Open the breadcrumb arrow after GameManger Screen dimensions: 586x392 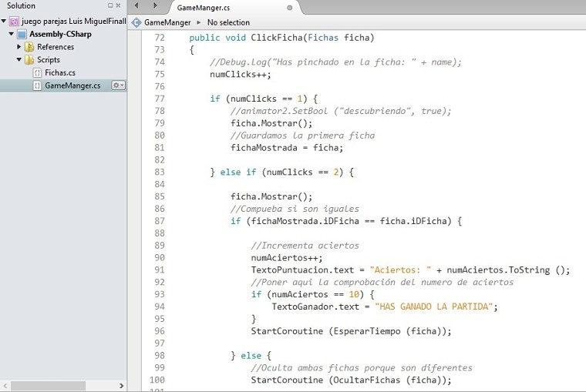(199, 23)
